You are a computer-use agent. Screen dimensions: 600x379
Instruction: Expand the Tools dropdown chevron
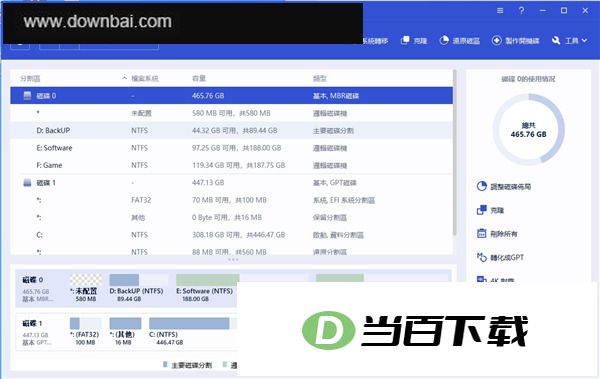584,40
